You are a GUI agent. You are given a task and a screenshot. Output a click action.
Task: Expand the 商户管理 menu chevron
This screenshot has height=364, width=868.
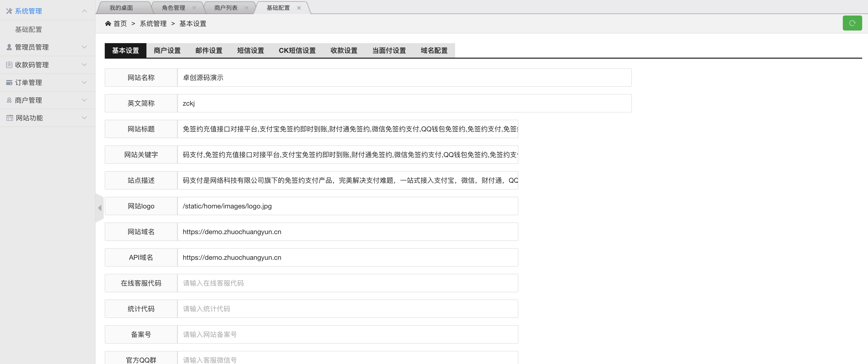(x=84, y=100)
